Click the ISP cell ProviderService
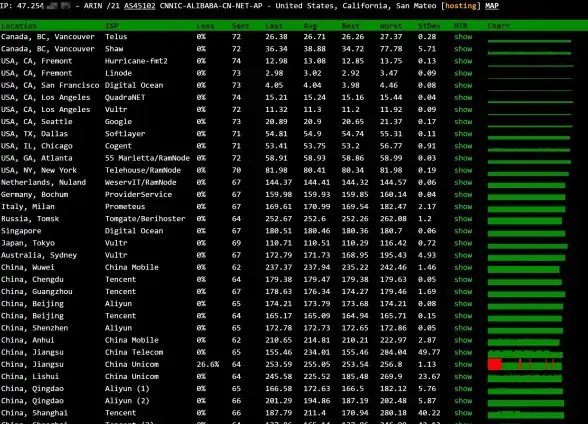Screen dimensions: 588x424 tap(138, 194)
